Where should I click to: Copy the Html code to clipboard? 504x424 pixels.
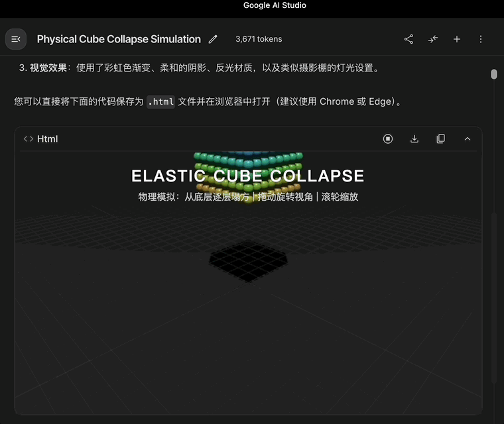(x=440, y=138)
